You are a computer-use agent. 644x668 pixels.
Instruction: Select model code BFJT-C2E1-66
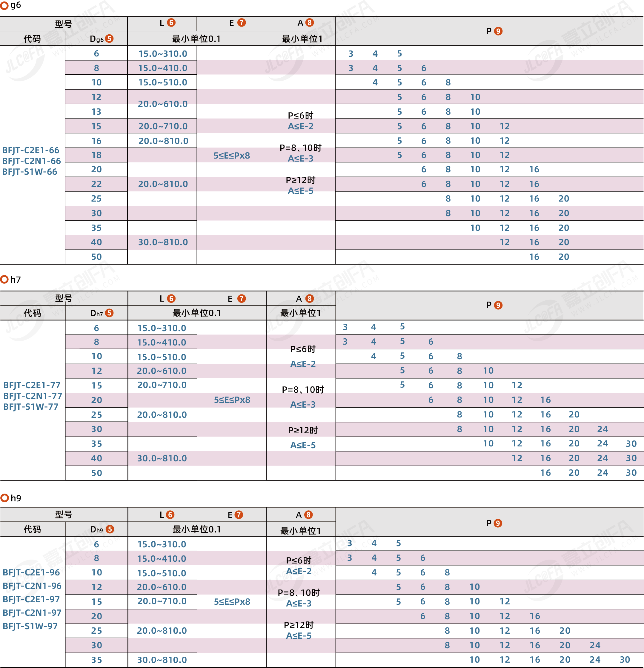click(31, 150)
